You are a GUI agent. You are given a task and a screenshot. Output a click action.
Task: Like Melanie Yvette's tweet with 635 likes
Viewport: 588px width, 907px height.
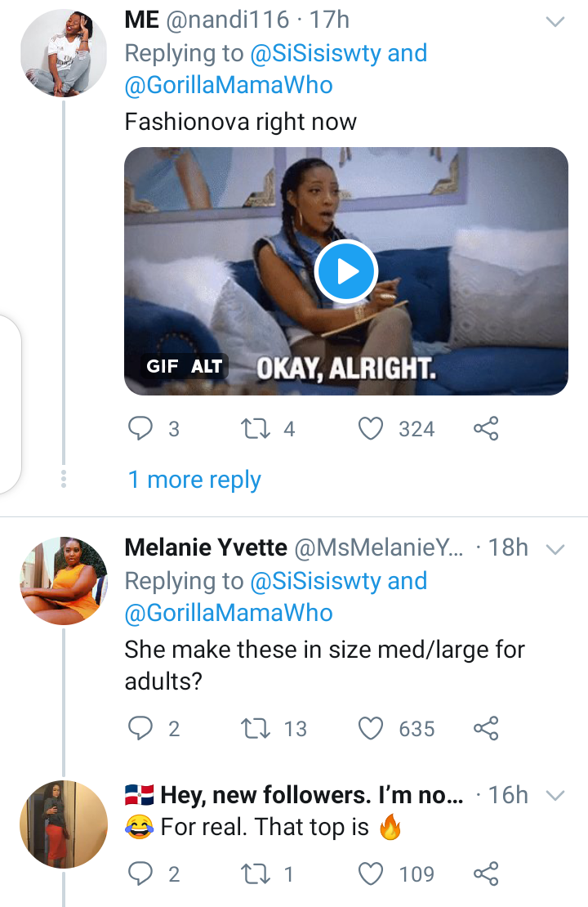pos(372,728)
